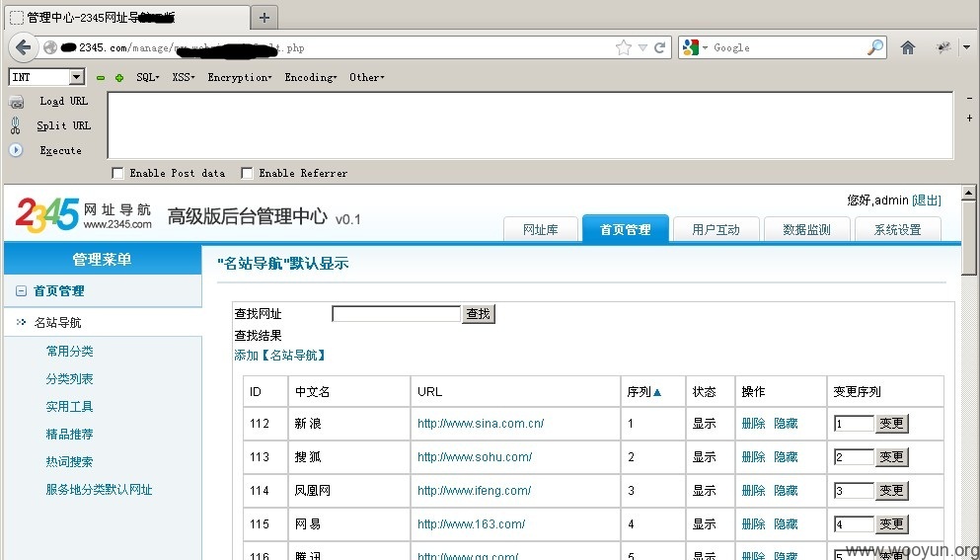Click the HackBar expand plus at right
980x560 pixels.
[x=969, y=118]
